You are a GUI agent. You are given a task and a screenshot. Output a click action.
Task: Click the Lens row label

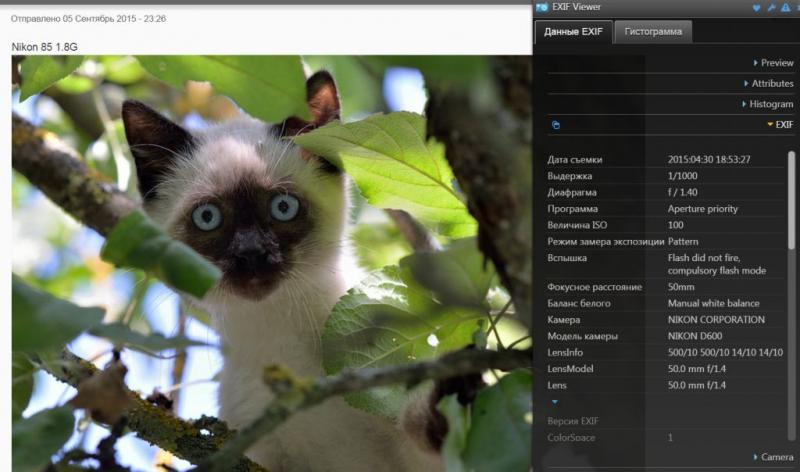coord(557,385)
